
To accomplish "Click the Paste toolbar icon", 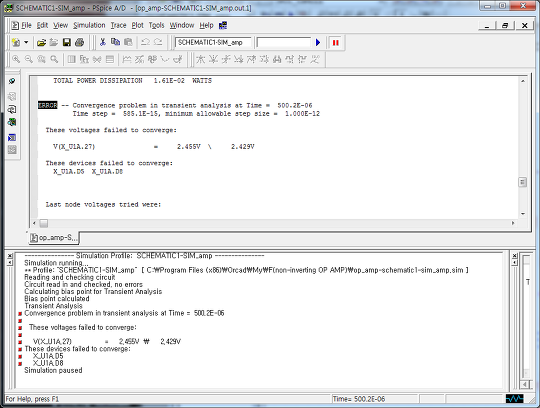I will coord(128,42).
